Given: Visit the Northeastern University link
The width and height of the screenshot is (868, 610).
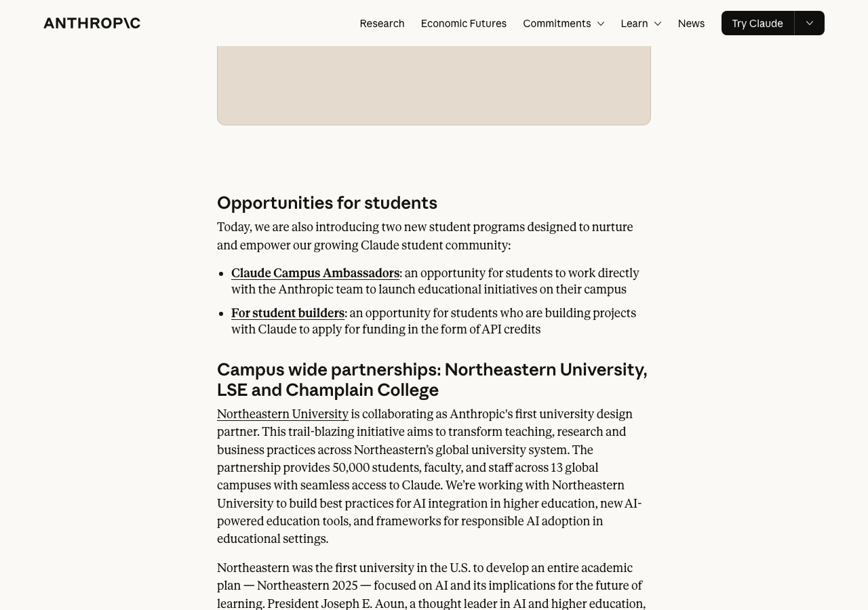Looking at the screenshot, I should click(283, 414).
